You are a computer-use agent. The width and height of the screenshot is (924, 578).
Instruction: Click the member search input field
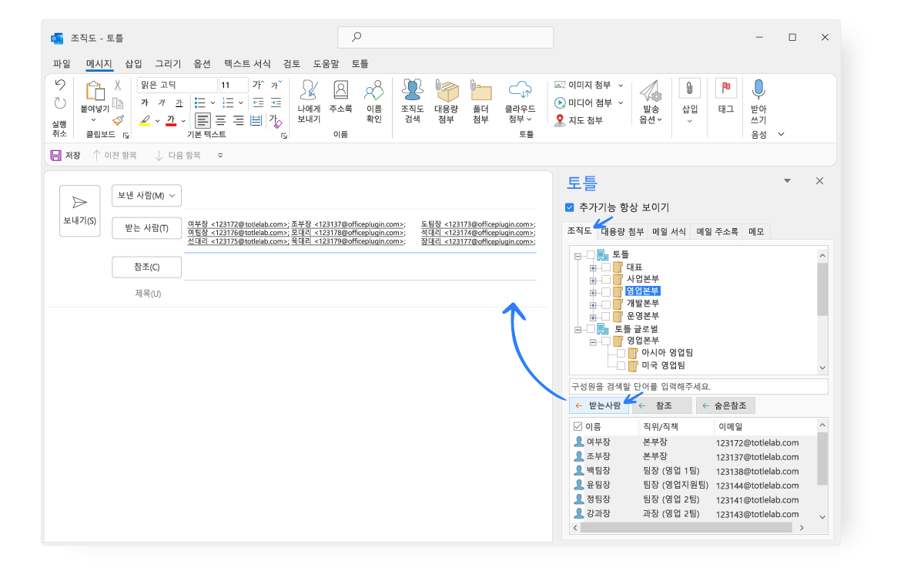point(698,386)
